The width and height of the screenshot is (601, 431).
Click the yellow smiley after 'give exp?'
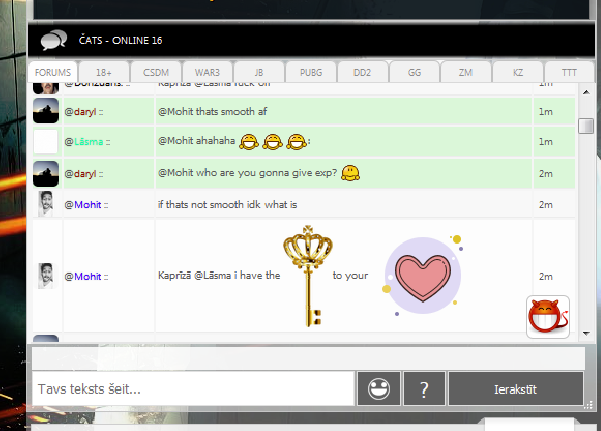(350, 173)
